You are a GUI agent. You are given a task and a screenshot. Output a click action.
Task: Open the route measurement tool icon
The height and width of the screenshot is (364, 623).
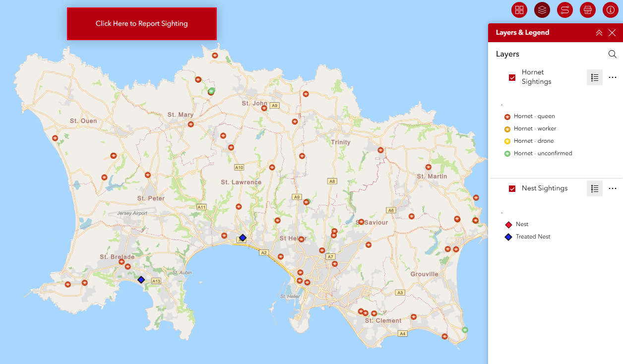pos(565,10)
